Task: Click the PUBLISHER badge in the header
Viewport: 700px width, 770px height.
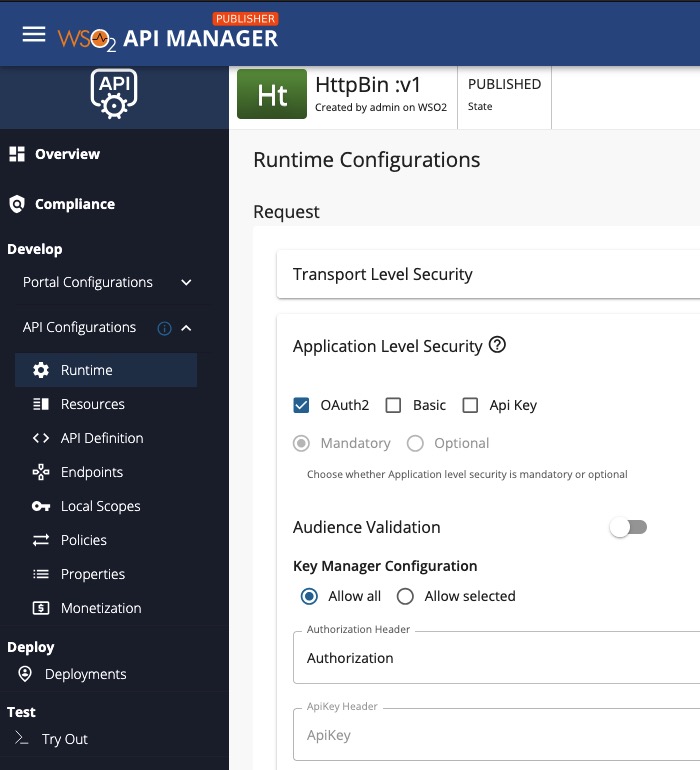Action: coord(246,19)
